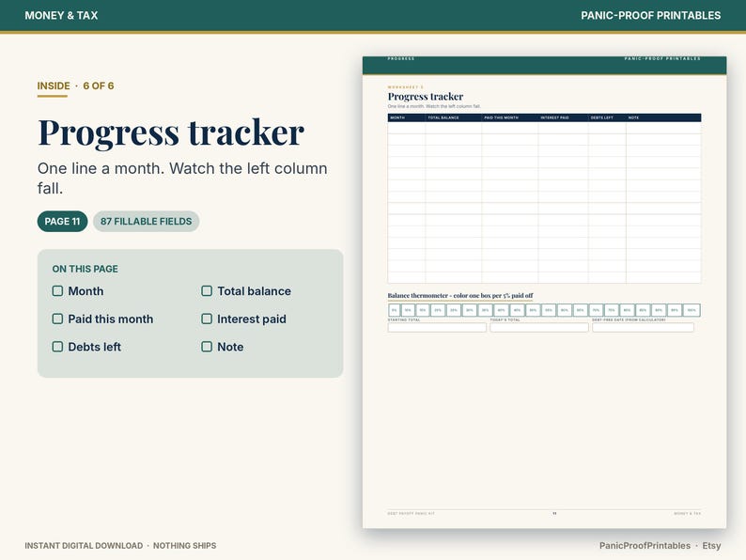746x560 pixels.
Task: Click the Balance thermometer heading in preview
Action: pos(460,295)
